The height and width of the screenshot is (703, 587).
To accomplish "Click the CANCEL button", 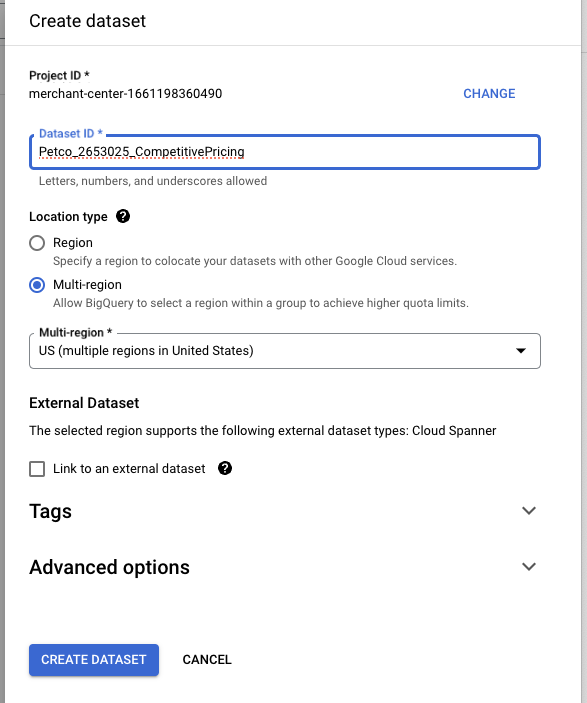I will 207,660.
